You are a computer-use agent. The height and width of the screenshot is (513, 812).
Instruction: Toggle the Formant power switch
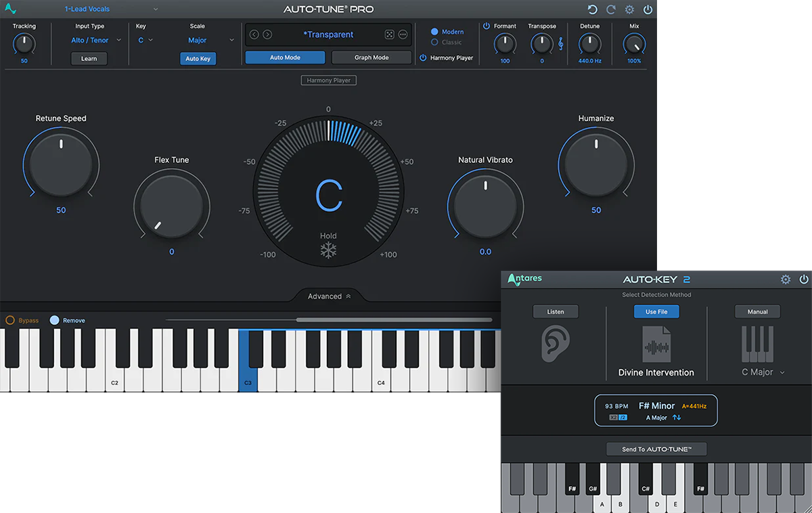[x=486, y=26]
